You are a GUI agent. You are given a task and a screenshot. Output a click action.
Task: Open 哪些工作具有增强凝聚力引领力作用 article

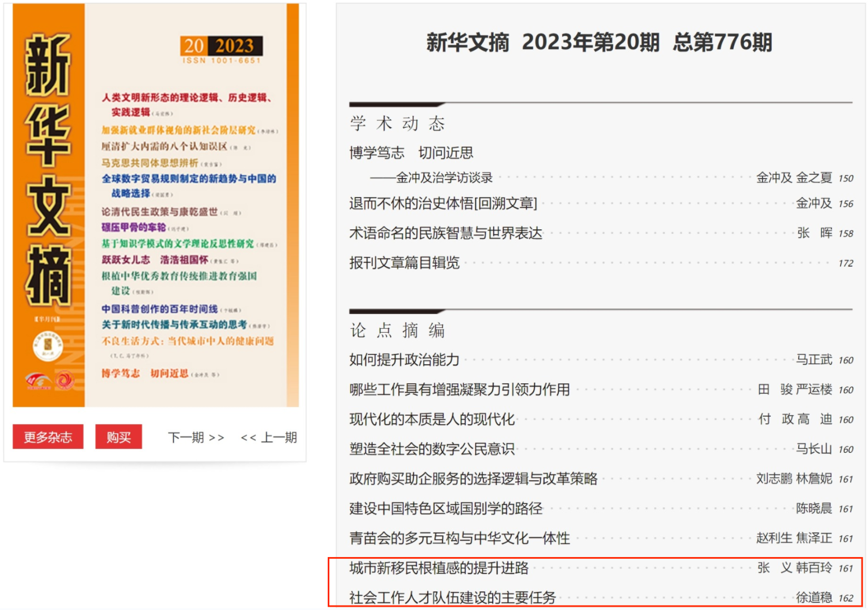coord(459,389)
